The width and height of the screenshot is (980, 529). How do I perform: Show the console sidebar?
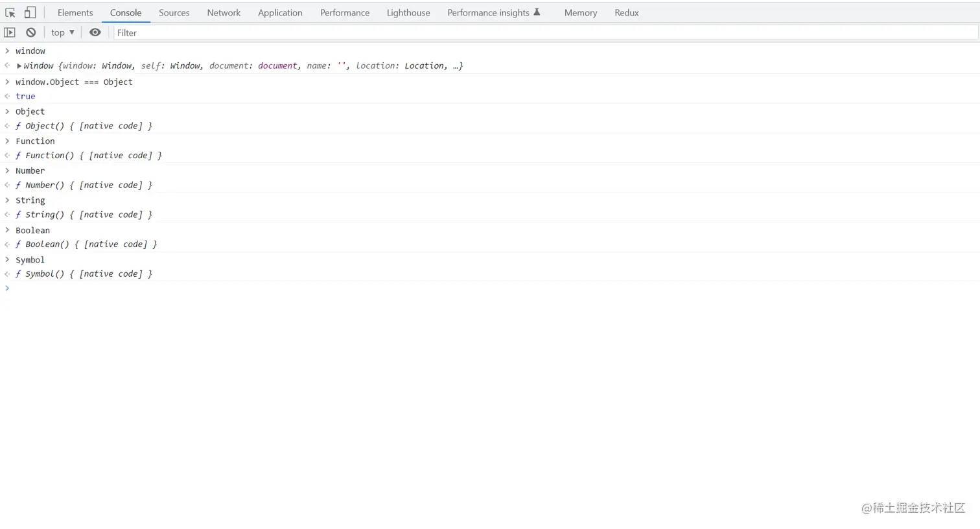point(10,32)
